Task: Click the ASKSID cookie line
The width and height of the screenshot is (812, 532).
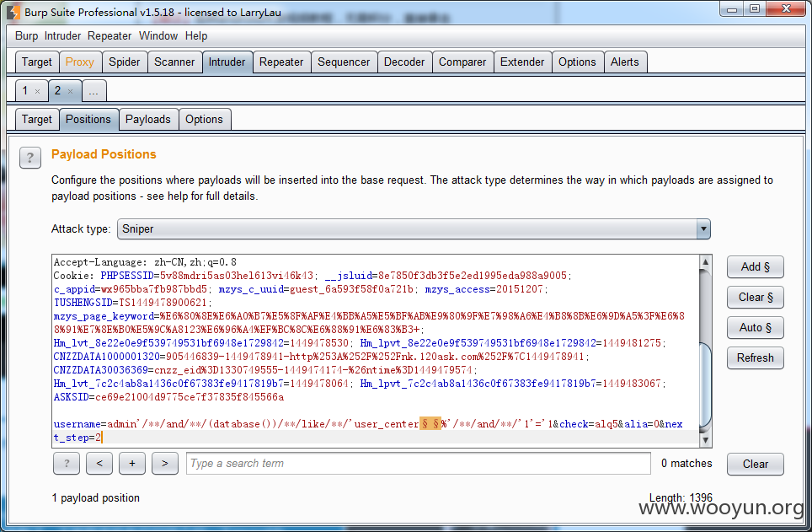Action: [x=168, y=397]
